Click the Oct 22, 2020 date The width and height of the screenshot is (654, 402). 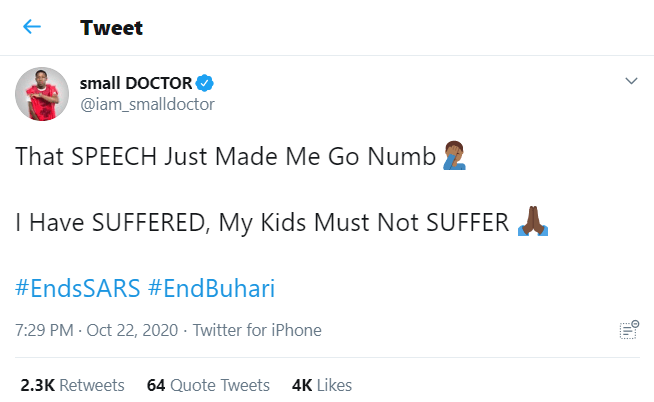point(133,330)
